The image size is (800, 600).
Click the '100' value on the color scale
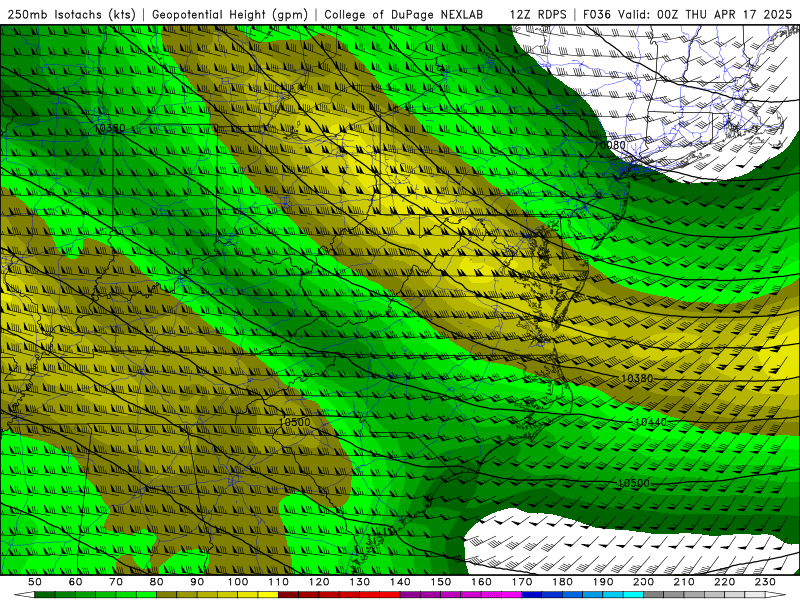click(x=238, y=582)
